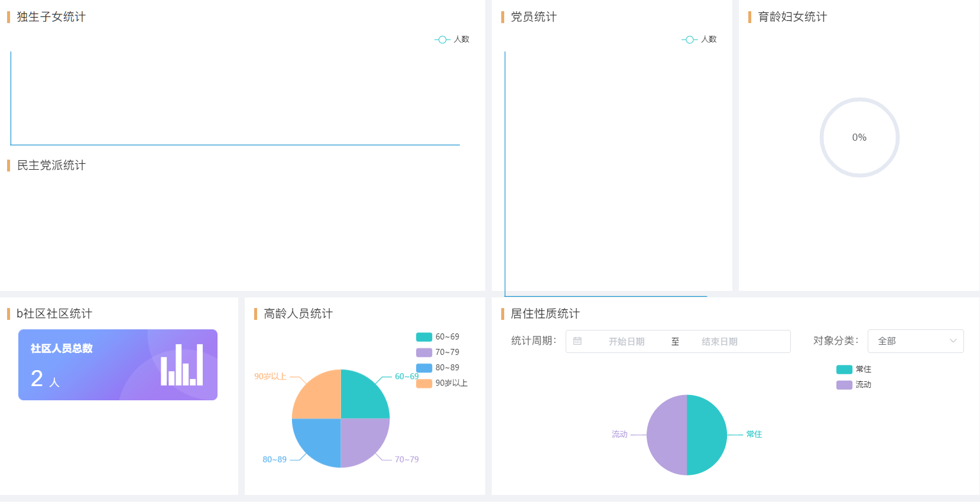The width and height of the screenshot is (980, 502).
Task: Click the calendar icon in date range field
Action: click(x=577, y=341)
